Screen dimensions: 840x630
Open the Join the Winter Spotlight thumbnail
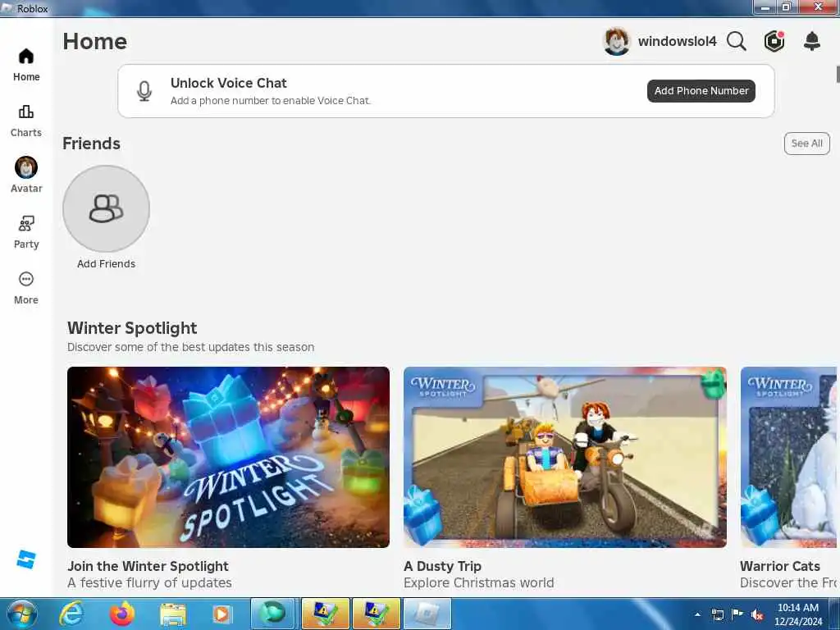(x=228, y=457)
